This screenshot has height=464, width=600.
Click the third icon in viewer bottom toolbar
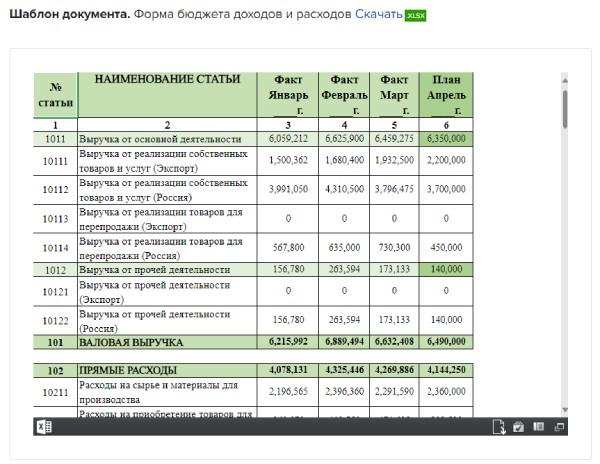point(537,427)
